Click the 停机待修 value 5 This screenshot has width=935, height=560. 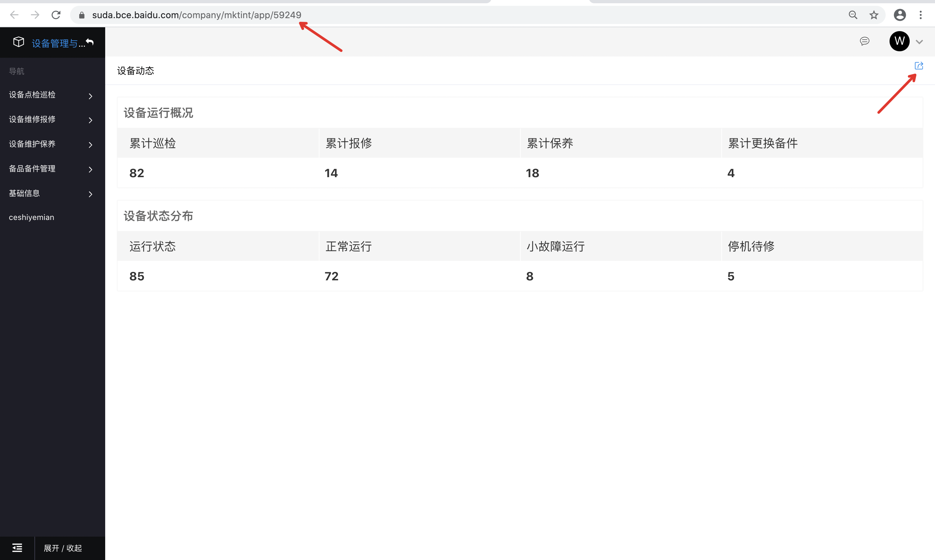coord(731,276)
